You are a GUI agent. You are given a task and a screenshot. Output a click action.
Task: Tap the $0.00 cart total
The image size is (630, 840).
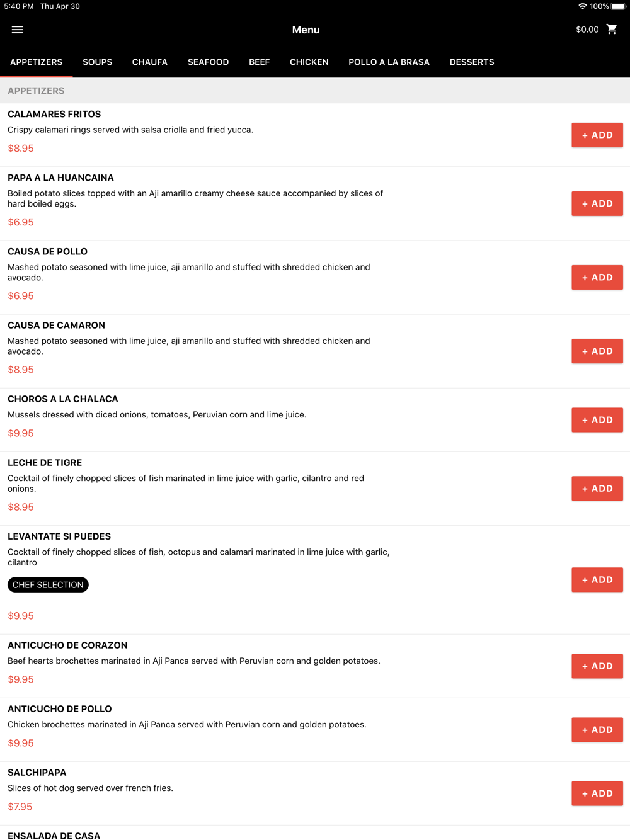pyautogui.click(x=587, y=30)
